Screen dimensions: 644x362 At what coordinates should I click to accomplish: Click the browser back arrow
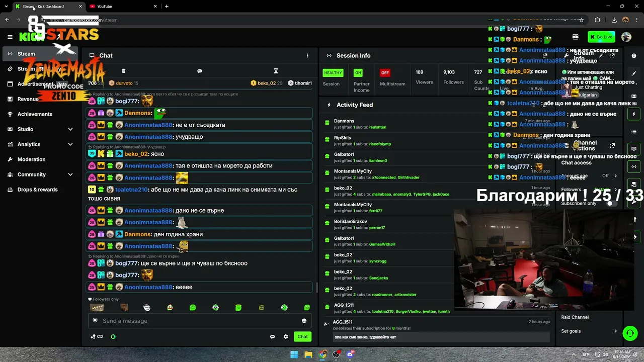pyautogui.click(x=7, y=20)
